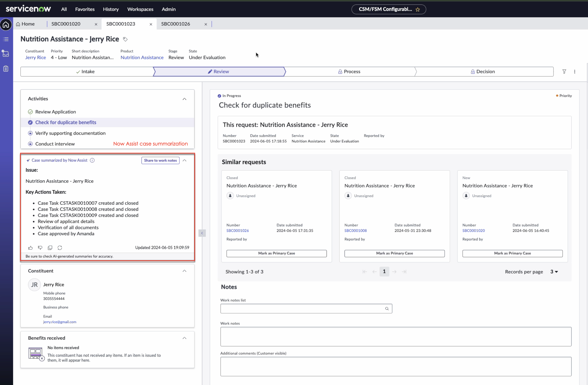Switch to the SBC0001026 tab
Viewport: 588px width, 385px height.
click(176, 24)
